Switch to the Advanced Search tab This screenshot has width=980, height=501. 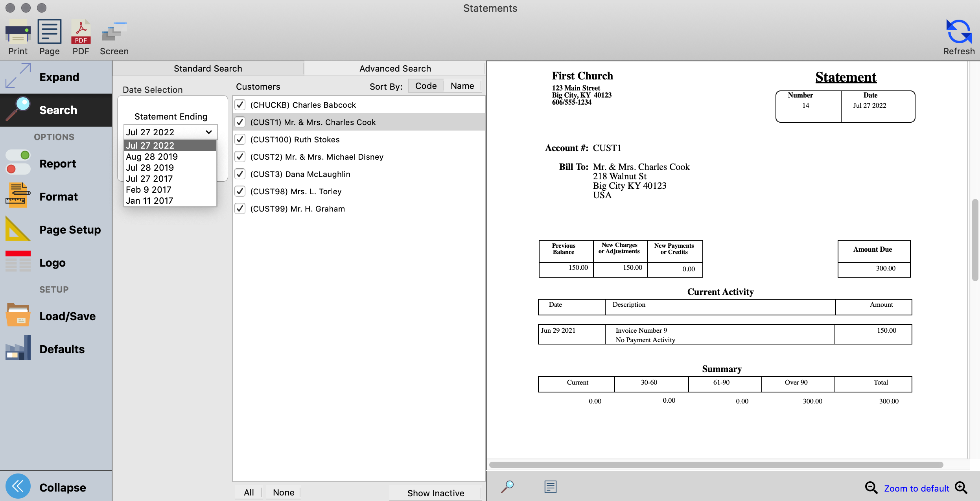pyautogui.click(x=395, y=68)
